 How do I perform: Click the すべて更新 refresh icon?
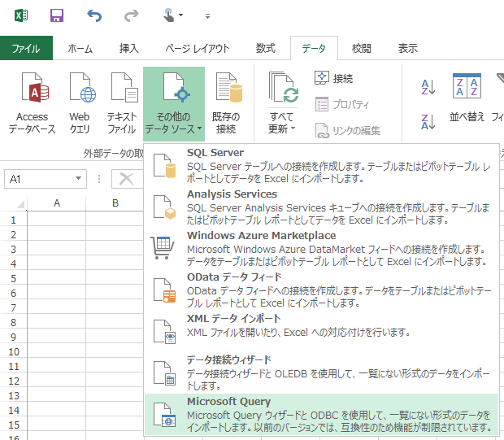283,88
